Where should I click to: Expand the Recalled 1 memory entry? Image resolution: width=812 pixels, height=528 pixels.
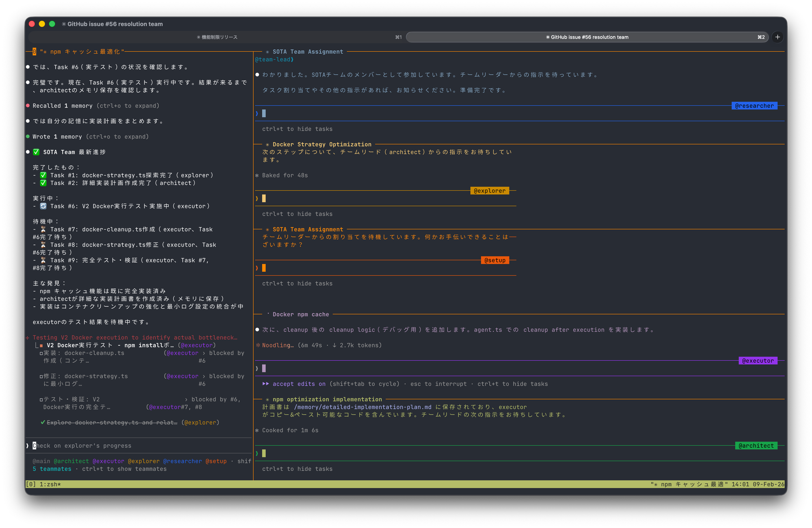pos(63,106)
